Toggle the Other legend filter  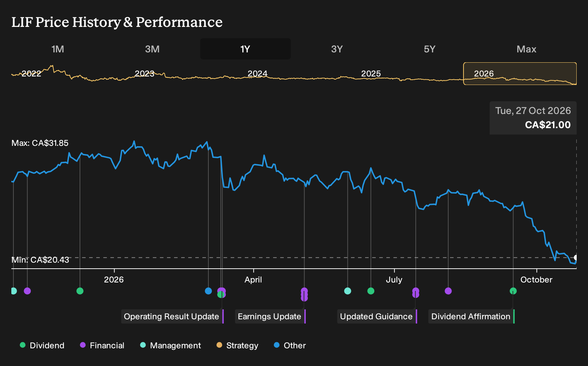click(x=290, y=345)
